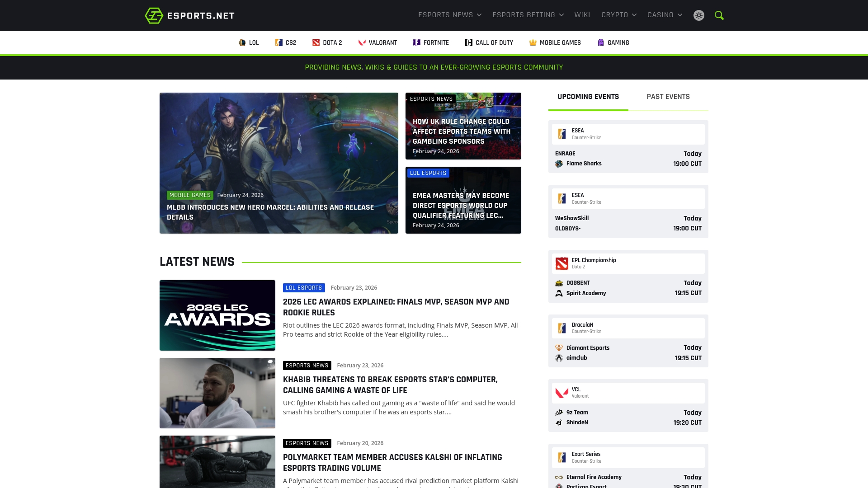Open the search magnifier icon
868x488 pixels.
[719, 15]
